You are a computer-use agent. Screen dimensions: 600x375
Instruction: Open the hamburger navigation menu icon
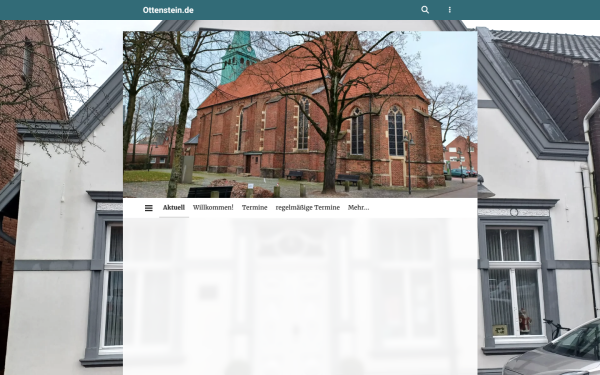[149, 208]
